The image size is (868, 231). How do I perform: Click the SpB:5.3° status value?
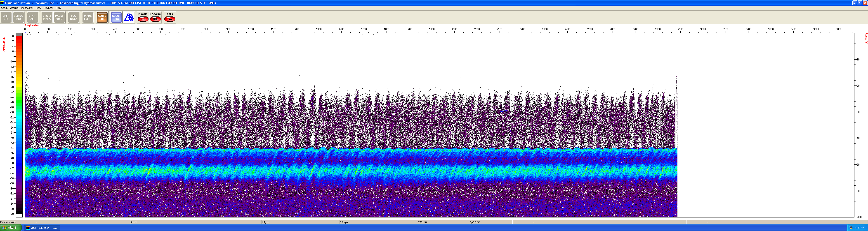475,222
